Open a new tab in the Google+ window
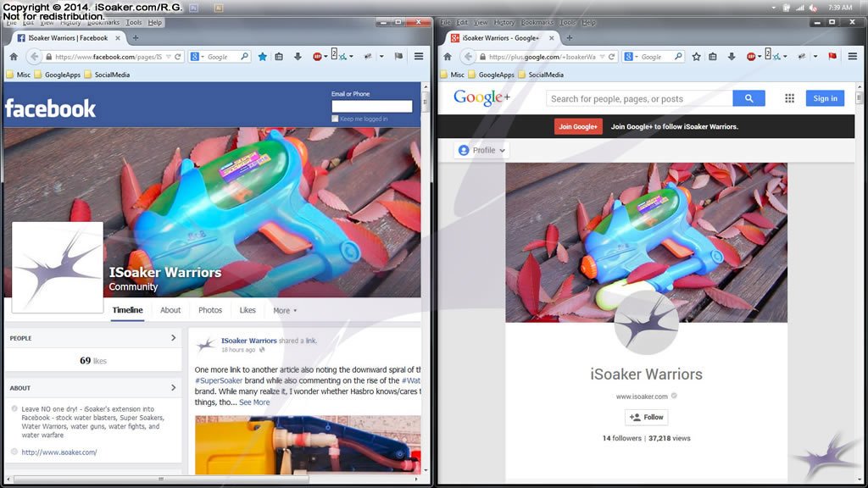The image size is (868, 488). coord(570,38)
